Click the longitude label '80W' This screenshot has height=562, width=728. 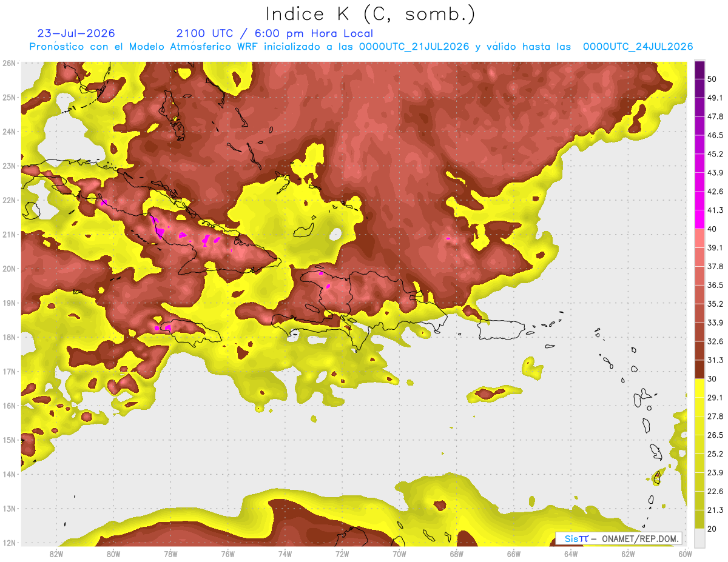[113, 554]
